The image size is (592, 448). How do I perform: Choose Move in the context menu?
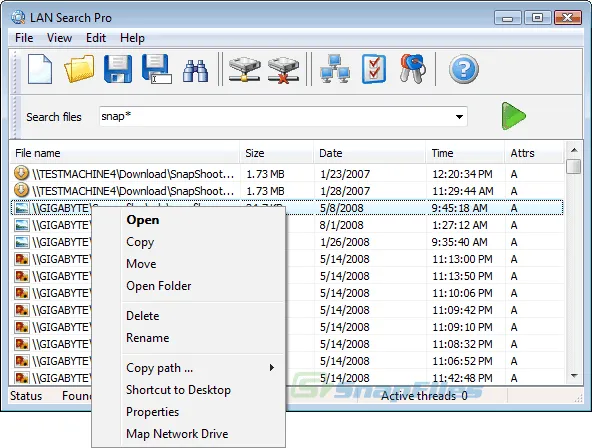[141, 264]
